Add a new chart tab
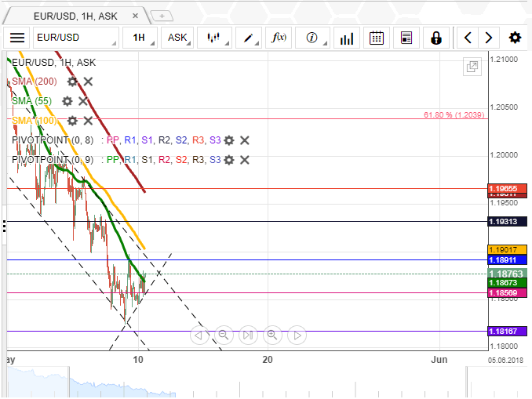Screen dimensions: 532x399 [161, 15]
